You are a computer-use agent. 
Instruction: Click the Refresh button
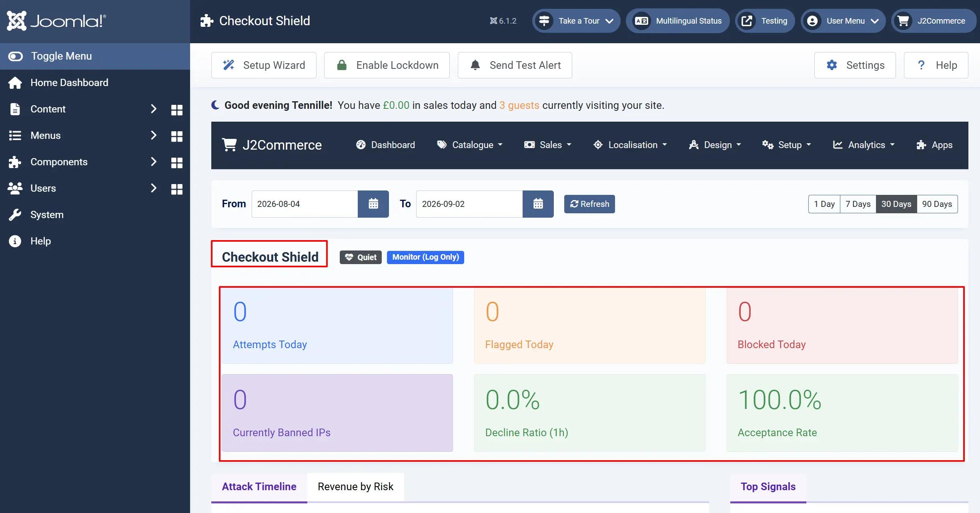[589, 204]
